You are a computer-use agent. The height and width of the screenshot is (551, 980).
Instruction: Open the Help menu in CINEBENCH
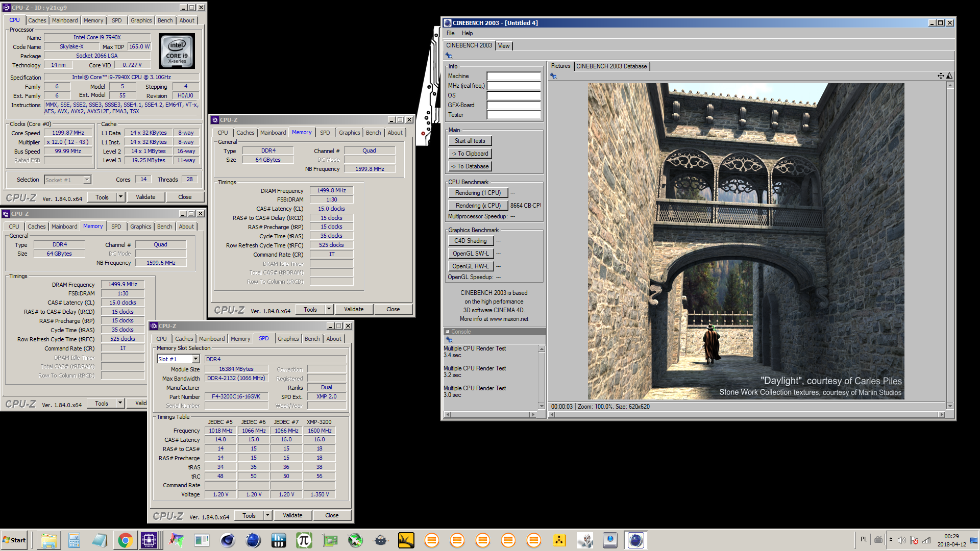click(467, 33)
